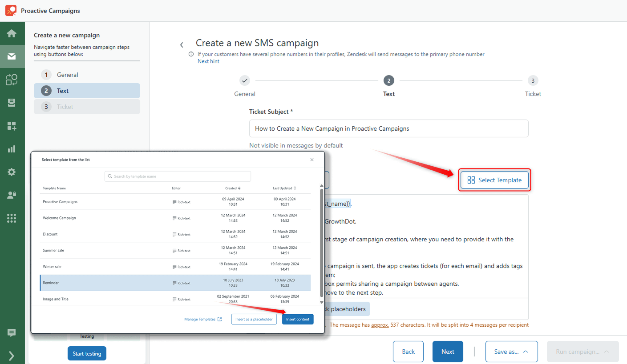
Task: Click Rich-text icon in Proactive Campaigns row
Action: click(x=174, y=202)
